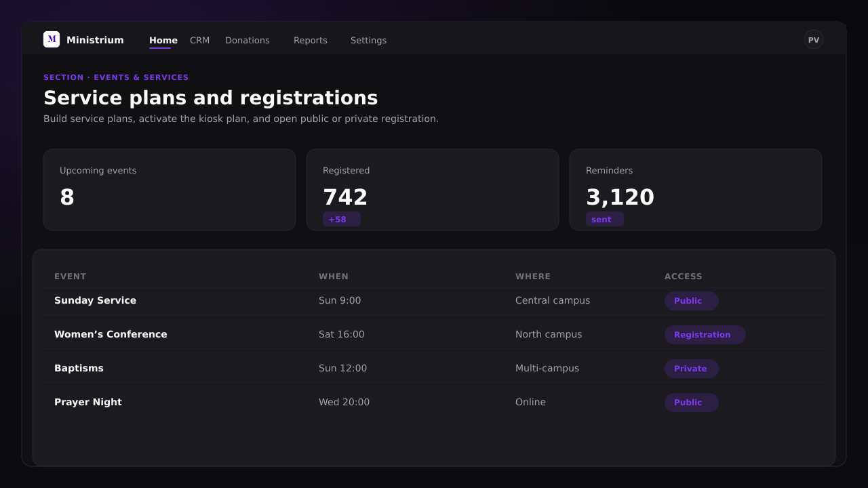The height and width of the screenshot is (488, 868).
Task: Click Public badge for Prayer Night
Action: click(x=692, y=403)
